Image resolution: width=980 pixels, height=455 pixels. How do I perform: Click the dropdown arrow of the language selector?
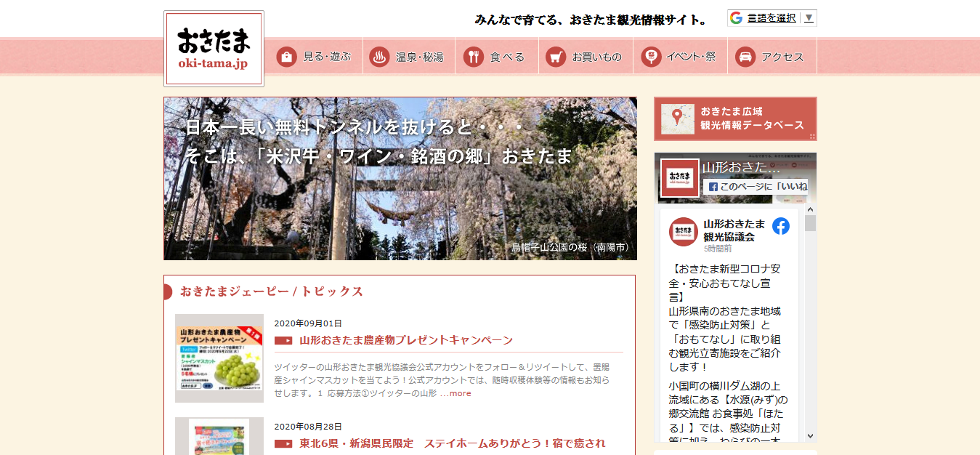809,18
